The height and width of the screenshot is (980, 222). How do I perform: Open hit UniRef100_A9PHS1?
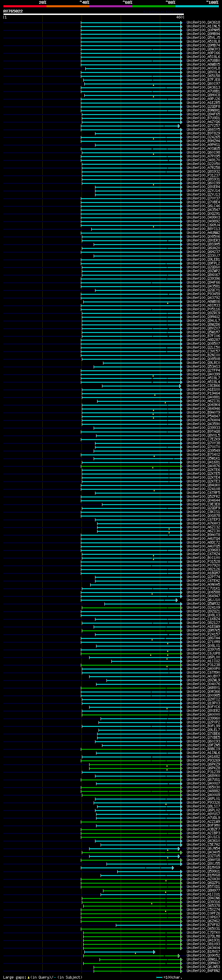[x=203, y=145]
